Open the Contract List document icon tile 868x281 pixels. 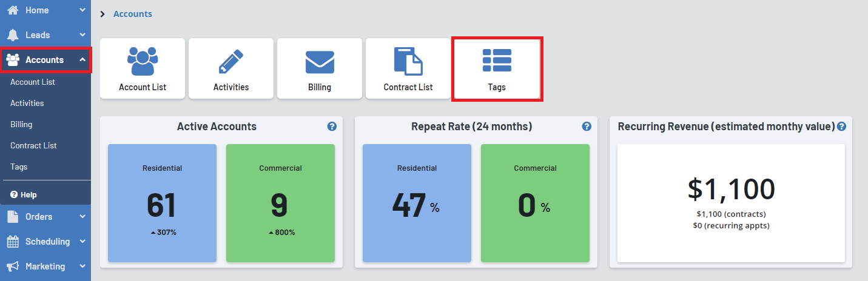[408, 68]
